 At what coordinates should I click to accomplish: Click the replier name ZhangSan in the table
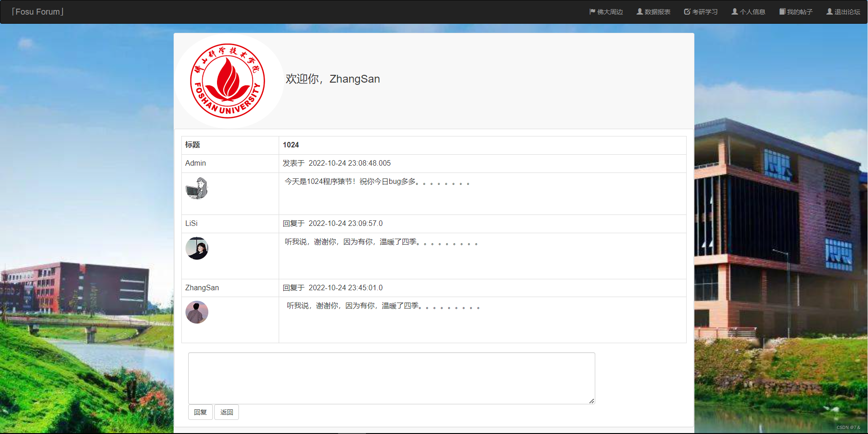coord(202,288)
